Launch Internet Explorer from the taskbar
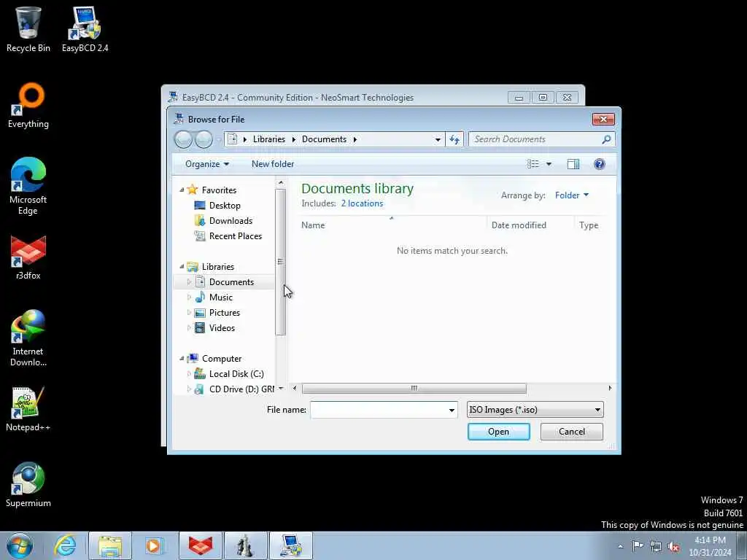Screen dimensions: 747x560 65,545
